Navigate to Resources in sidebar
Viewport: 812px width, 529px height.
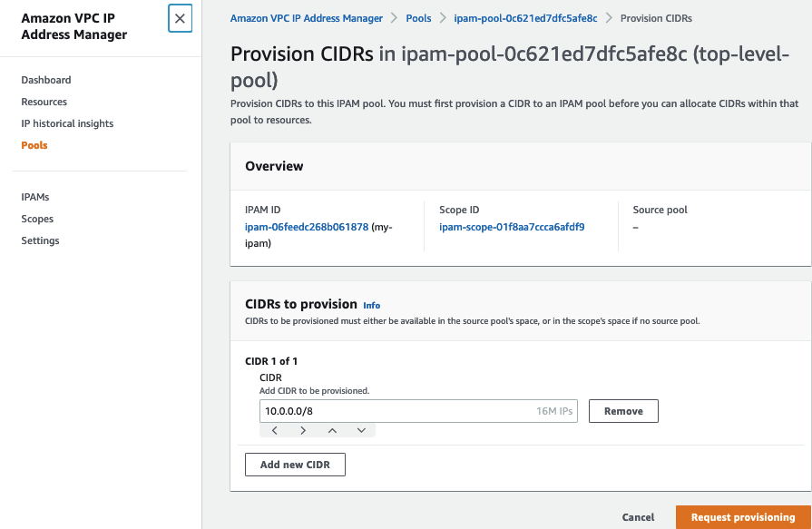[43, 102]
